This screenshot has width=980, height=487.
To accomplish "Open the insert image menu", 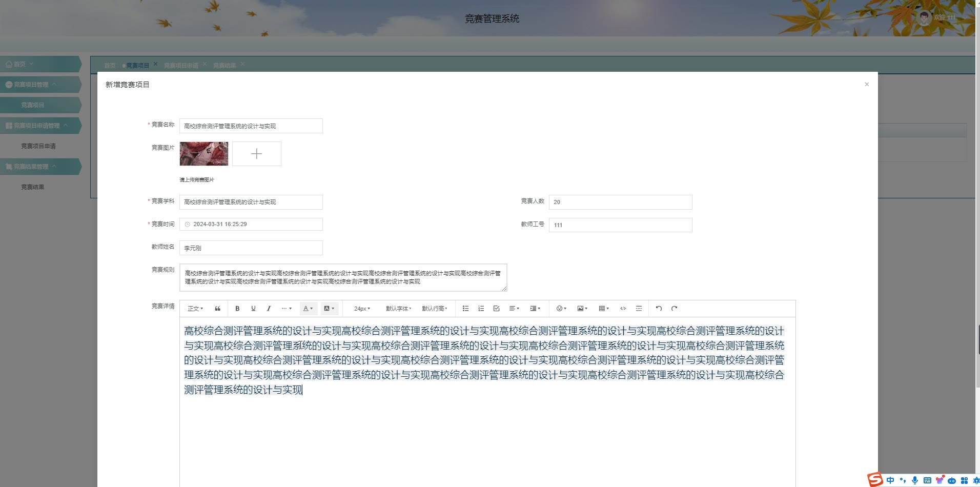I will pos(582,309).
